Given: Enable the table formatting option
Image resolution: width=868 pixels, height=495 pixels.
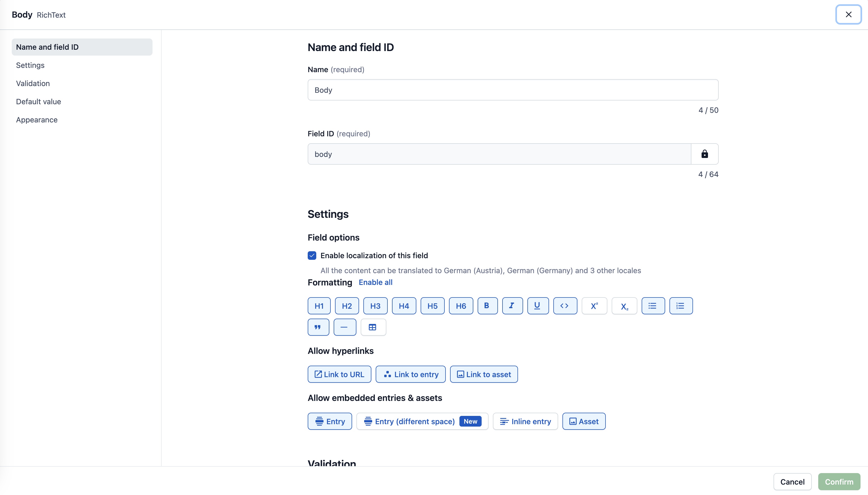Looking at the screenshot, I should click(x=373, y=327).
